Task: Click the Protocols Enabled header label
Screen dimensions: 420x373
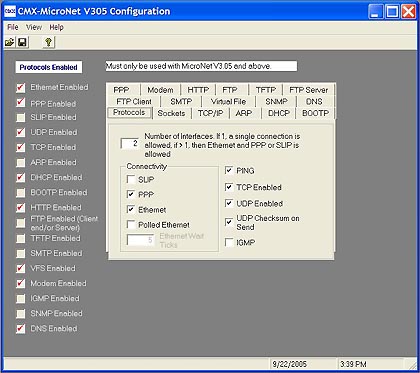Action: coord(49,67)
